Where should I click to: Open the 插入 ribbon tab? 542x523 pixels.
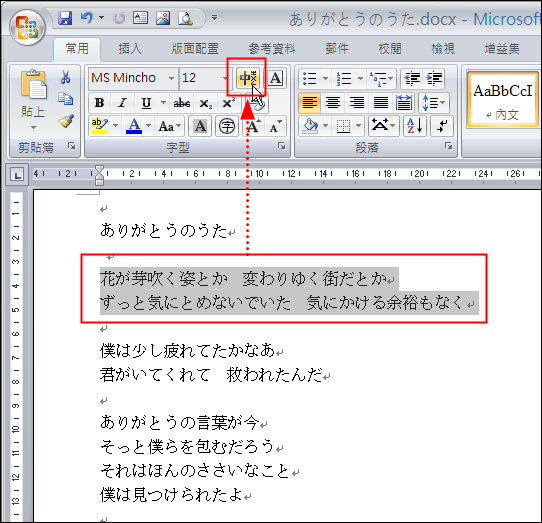[130, 48]
